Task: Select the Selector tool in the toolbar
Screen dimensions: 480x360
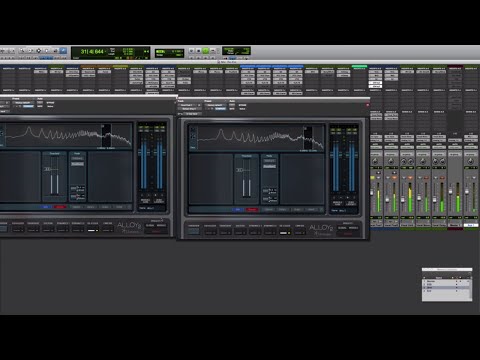Action: [x=38, y=51]
